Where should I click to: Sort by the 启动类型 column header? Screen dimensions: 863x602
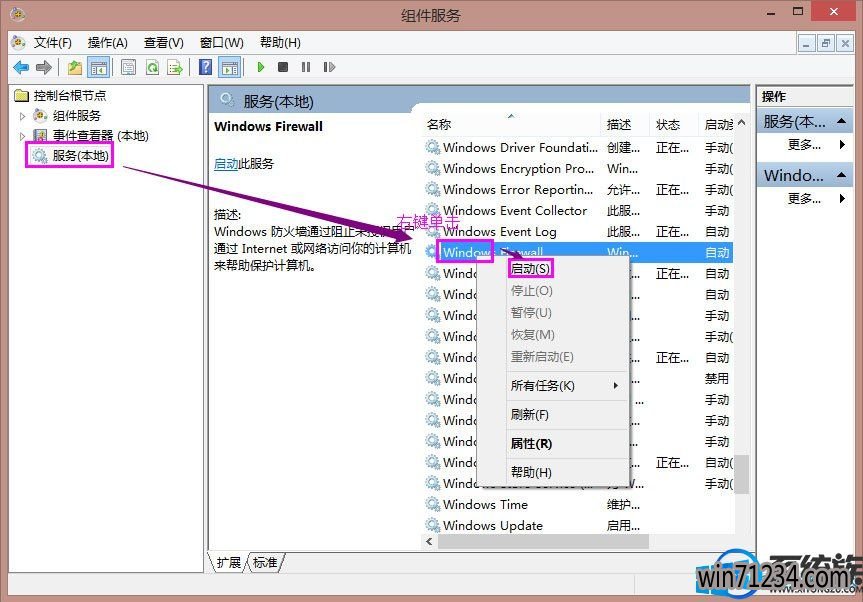(x=717, y=124)
